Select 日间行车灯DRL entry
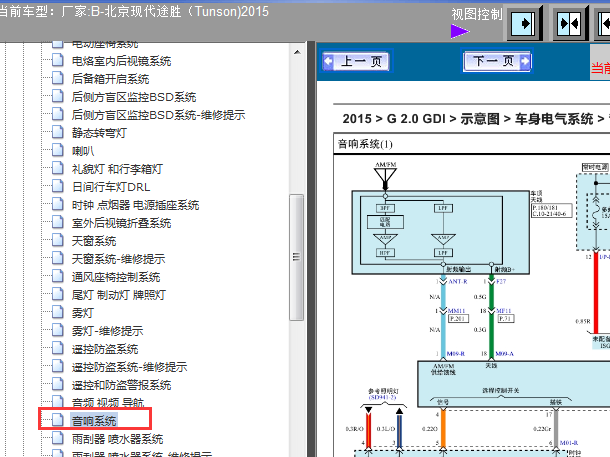 coord(111,187)
